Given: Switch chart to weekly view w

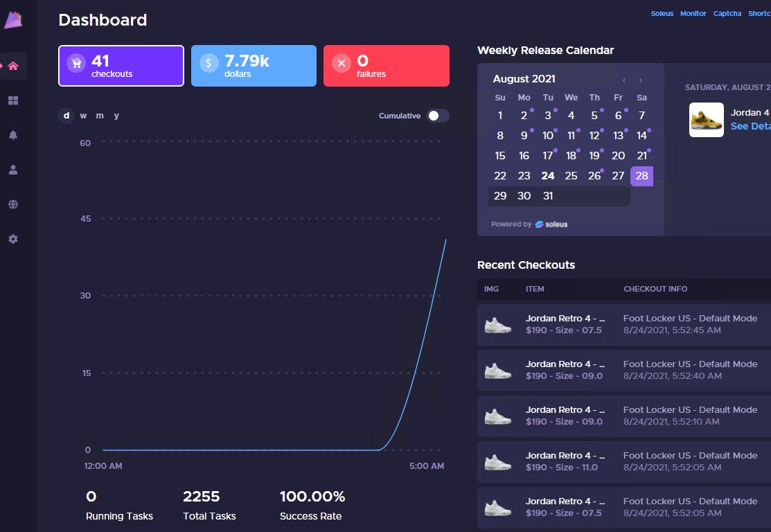Looking at the screenshot, I should [83, 116].
